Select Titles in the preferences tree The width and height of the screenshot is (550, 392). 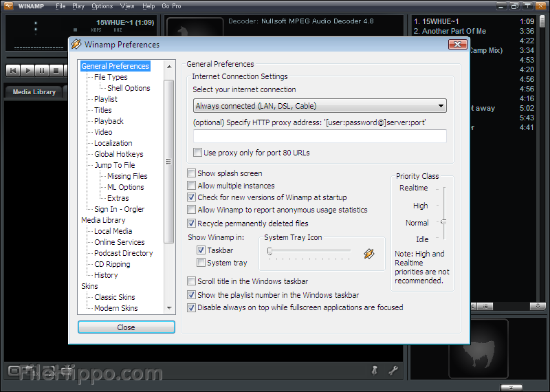[x=102, y=110]
